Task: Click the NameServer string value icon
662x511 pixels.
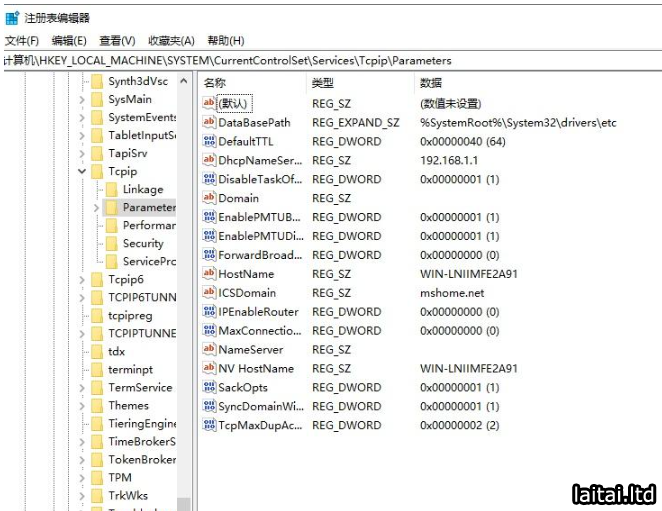Action: (x=209, y=349)
